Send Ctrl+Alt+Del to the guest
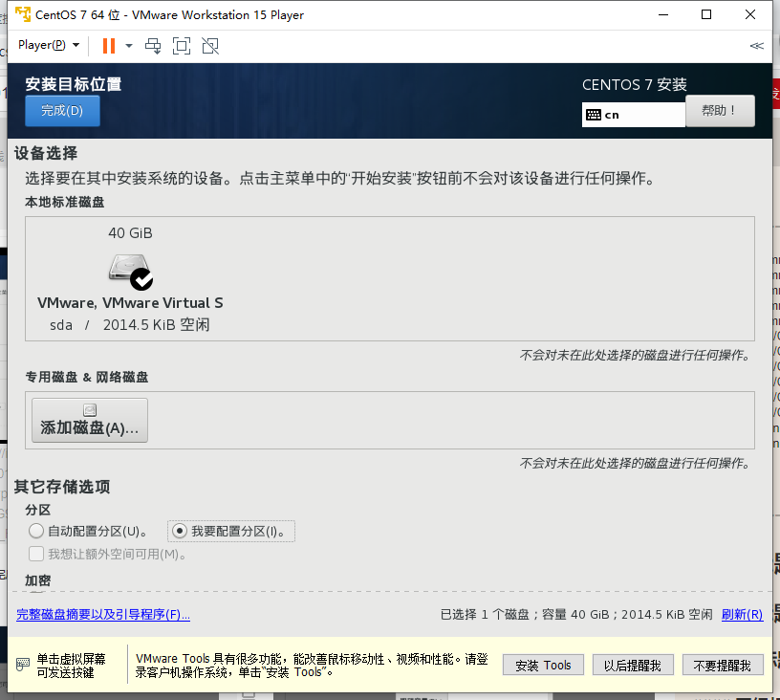Screen dimensions: 780x700 click(153, 45)
